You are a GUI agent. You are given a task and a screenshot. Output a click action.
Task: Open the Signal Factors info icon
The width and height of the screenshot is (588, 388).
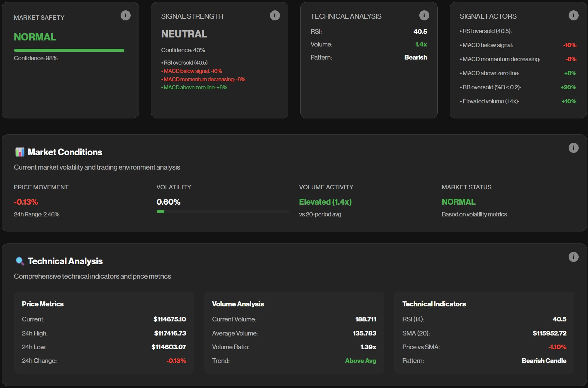[573, 15]
